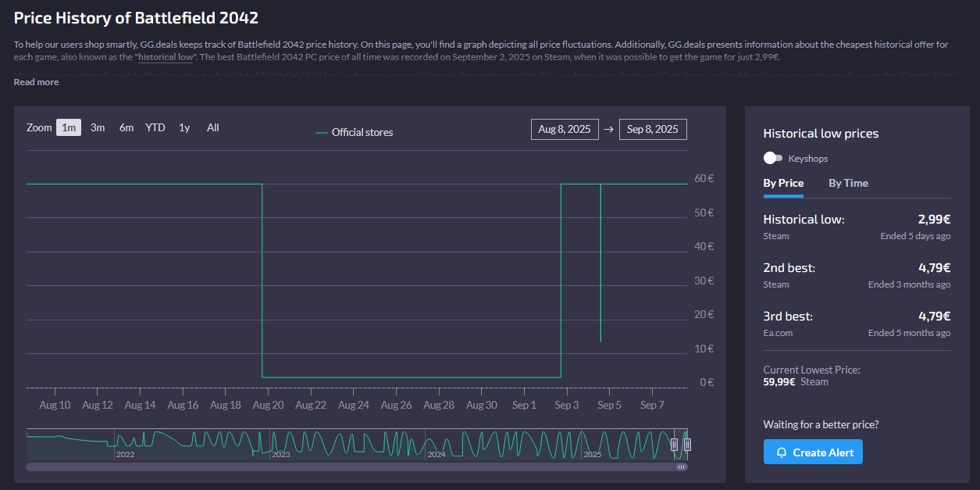Click the Sep 8, 2025 end date field
Screen dimensions: 980x490
coord(653,130)
